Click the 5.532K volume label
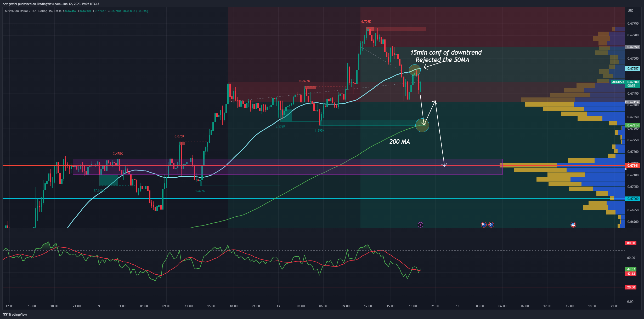The image size is (644, 319). tap(280, 126)
